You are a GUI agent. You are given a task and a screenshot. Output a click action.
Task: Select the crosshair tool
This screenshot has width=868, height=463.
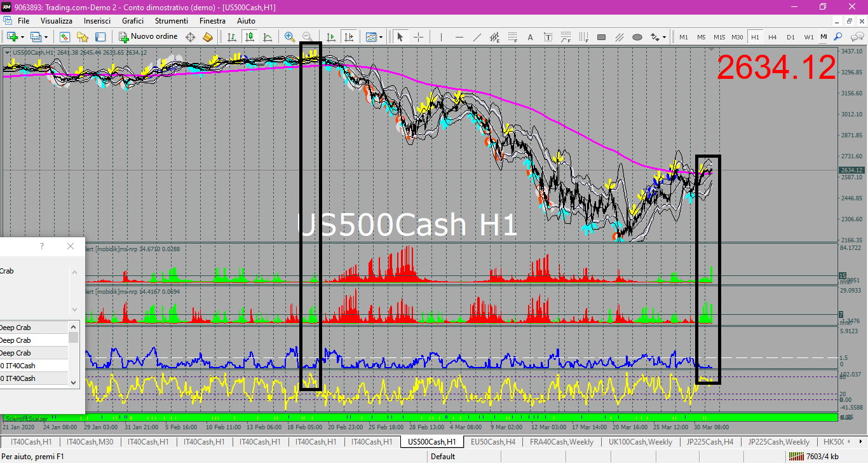418,37
